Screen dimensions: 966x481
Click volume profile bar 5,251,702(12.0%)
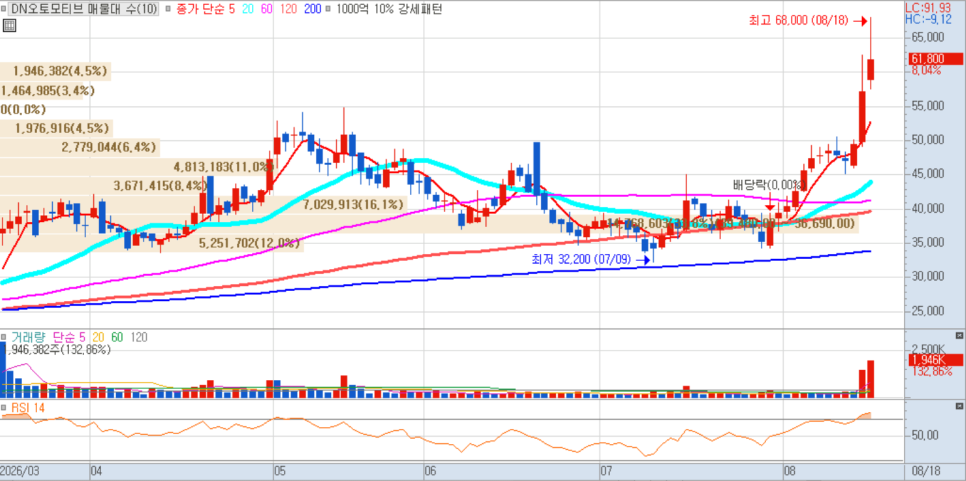tap(152, 243)
